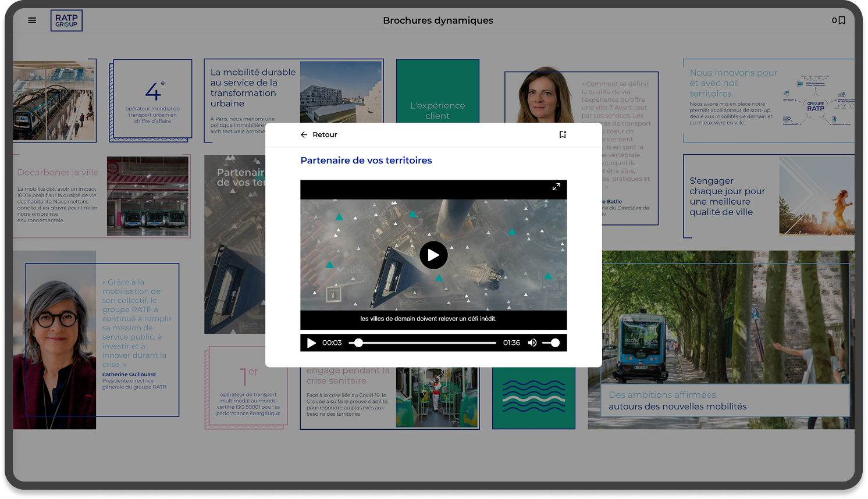The height and width of the screenshot is (499, 868).
Task: Click the Retour link
Action: pos(325,134)
